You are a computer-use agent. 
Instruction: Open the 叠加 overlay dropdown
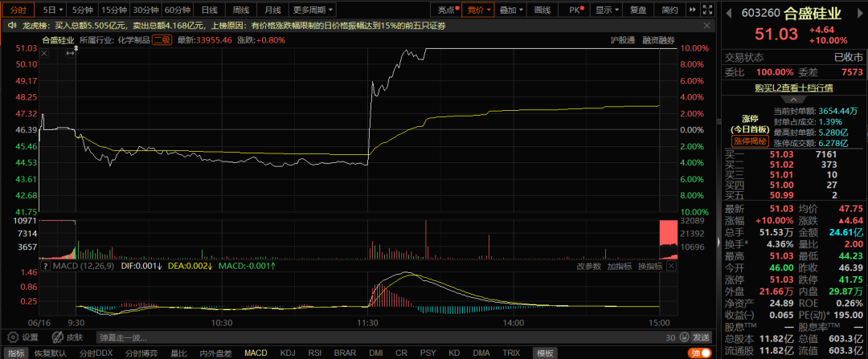(510, 10)
